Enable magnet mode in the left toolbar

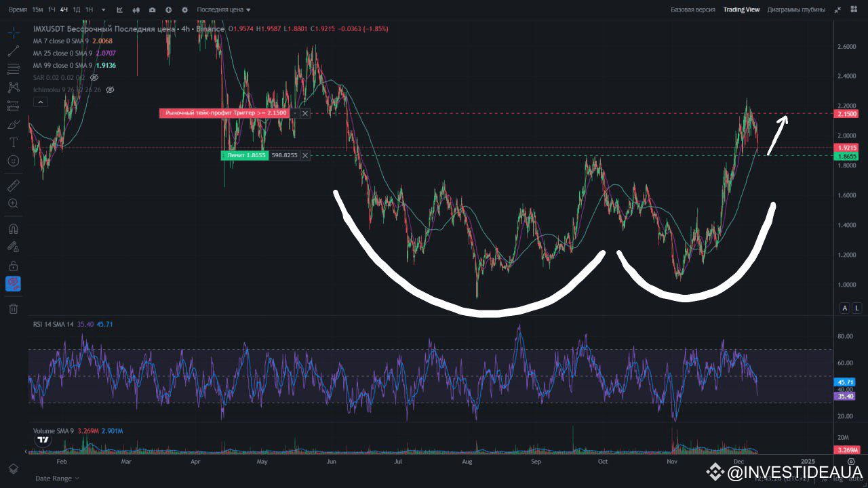point(13,228)
